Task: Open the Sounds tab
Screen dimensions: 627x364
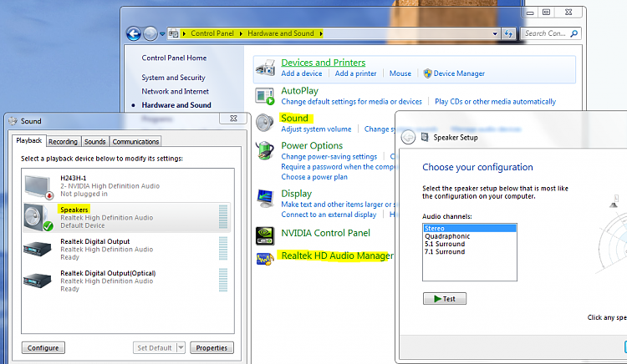Action: click(x=94, y=142)
